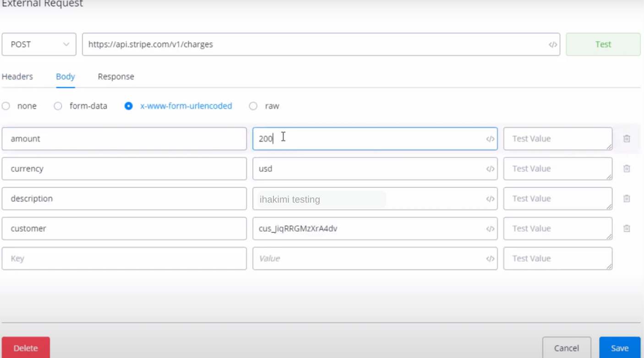
Task: Save the external request
Action: (619, 348)
